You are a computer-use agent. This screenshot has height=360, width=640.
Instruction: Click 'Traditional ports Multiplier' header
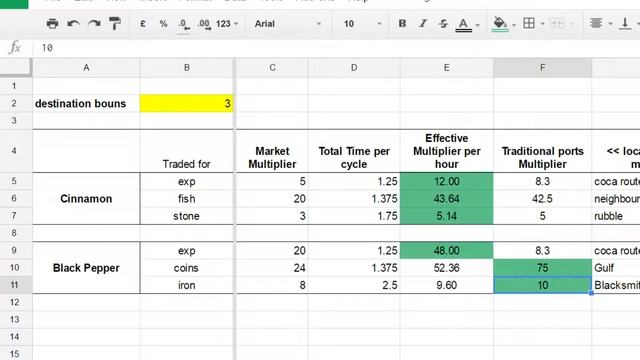tap(542, 151)
